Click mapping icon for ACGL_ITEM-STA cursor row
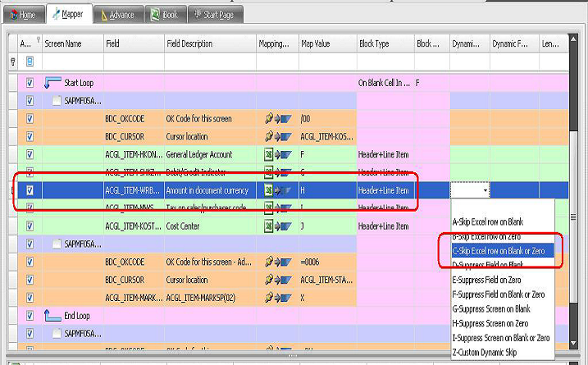This screenshot has height=365, width=588. (x=277, y=280)
